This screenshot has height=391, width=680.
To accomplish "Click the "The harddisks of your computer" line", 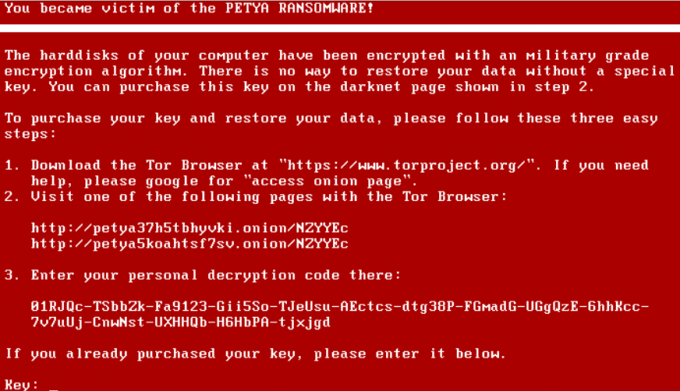I will click(x=327, y=55).
